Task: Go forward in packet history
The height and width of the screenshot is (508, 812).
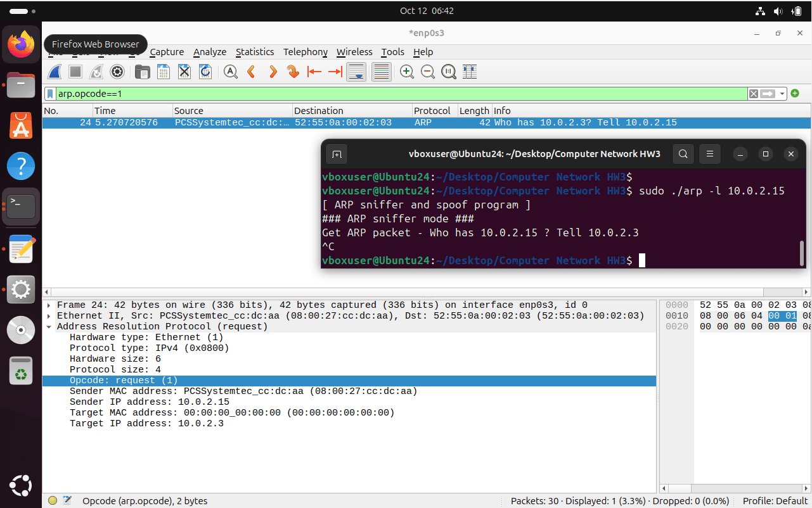Action: (x=273, y=72)
